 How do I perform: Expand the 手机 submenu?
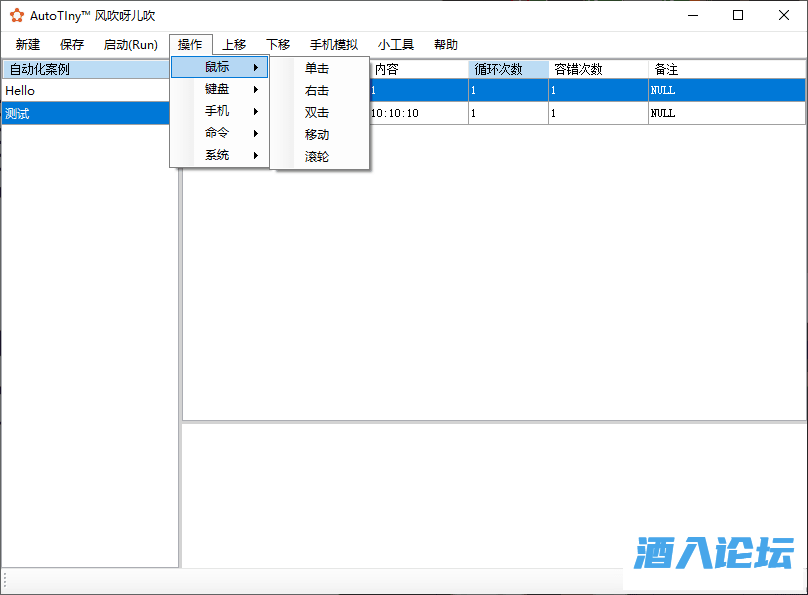coord(220,112)
